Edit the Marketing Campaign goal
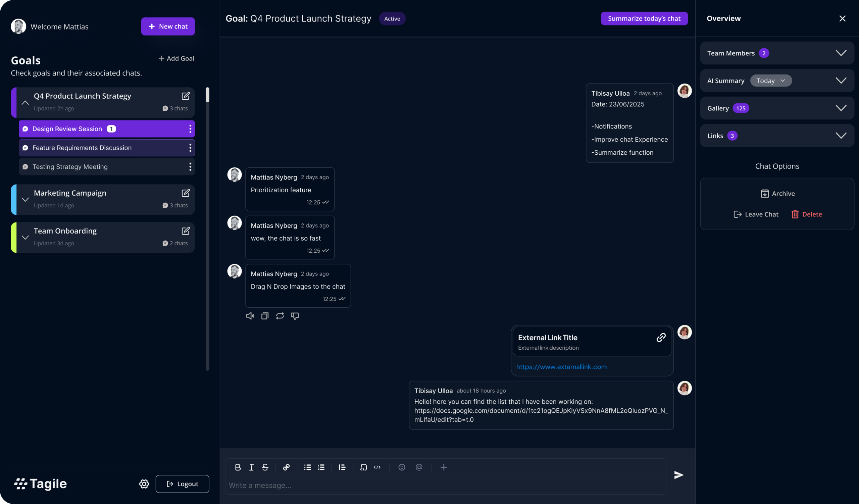The image size is (859, 504). pyautogui.click(x=186, y=193)
